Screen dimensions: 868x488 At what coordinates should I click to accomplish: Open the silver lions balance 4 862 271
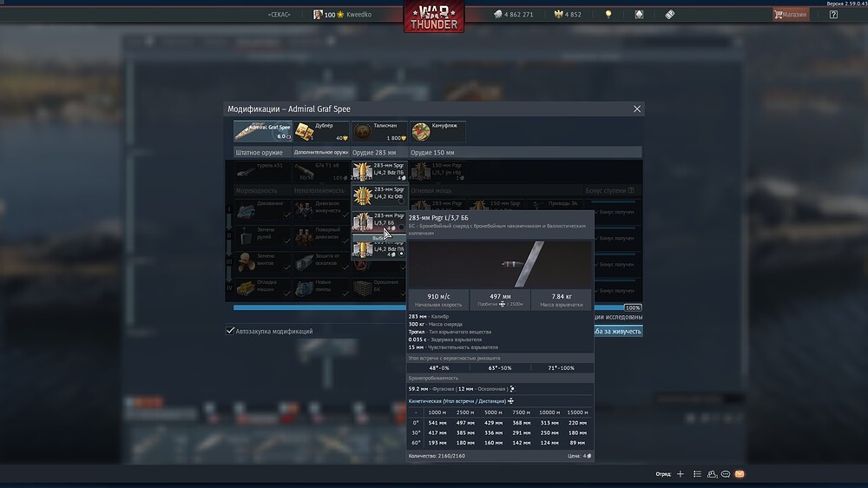click(514, 15)
